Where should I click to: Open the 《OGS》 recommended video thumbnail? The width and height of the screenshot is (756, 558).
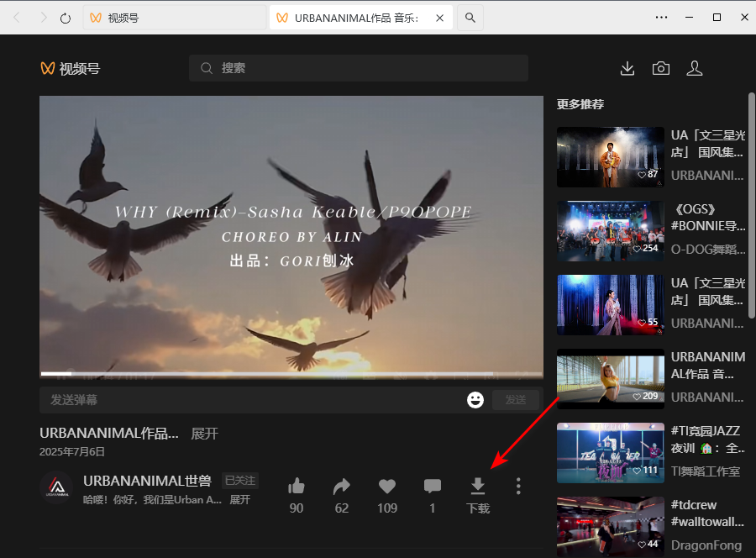[x=610, y=231]
